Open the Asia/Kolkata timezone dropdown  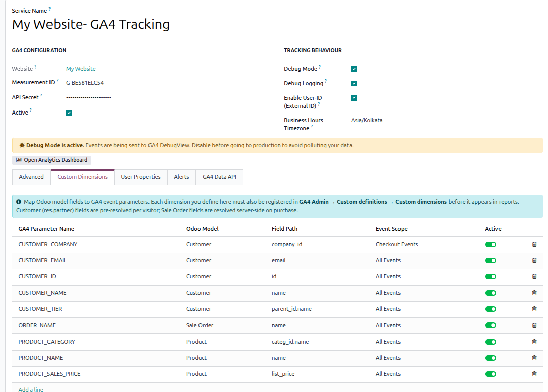coord(367,120)
